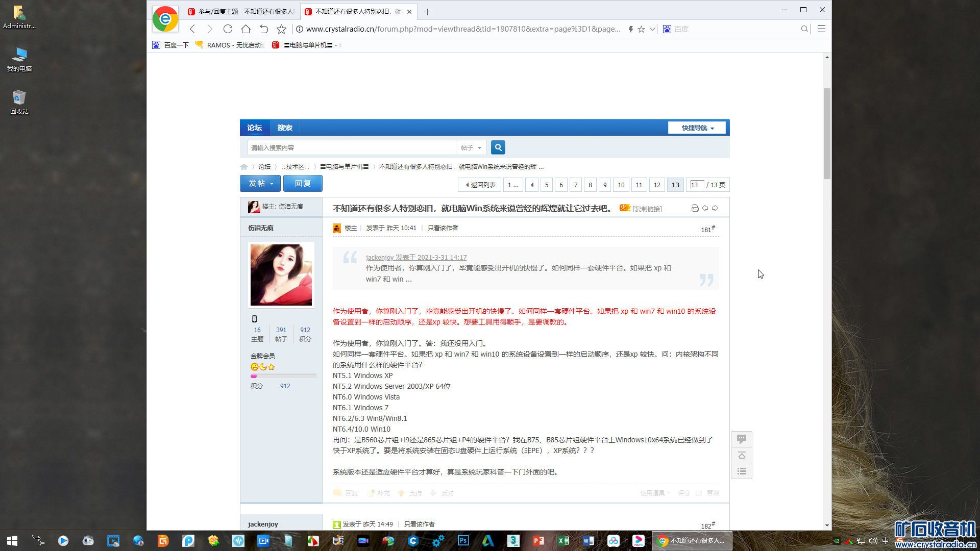Open the 使用道具 dropdown under the post
Viewport: 980px width, 551px height.
pyautogui.click(x=655, y=493)
